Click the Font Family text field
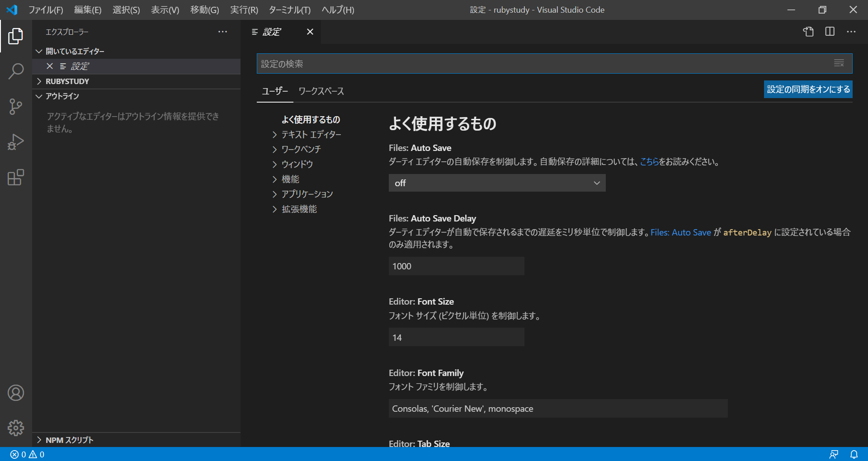Image resolution: width=868 pixels, height=461 pixels. pyautogui.click(x=558, y=409)
